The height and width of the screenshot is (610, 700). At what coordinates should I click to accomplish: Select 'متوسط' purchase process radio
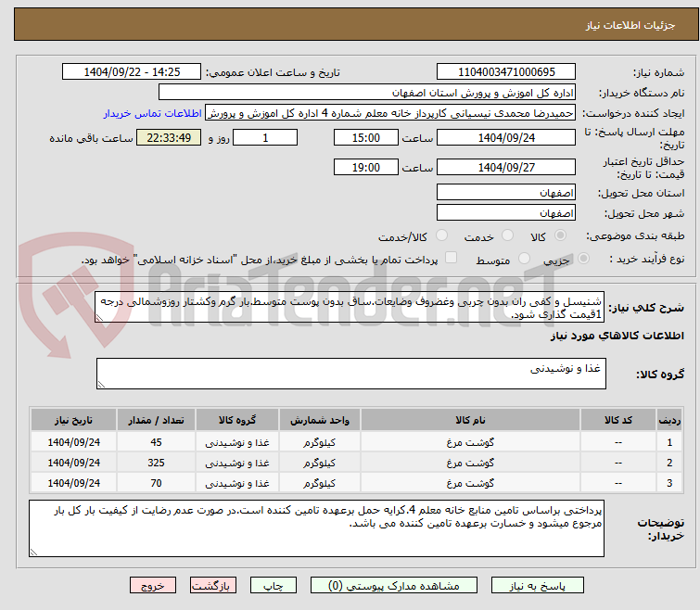[526, 259]
